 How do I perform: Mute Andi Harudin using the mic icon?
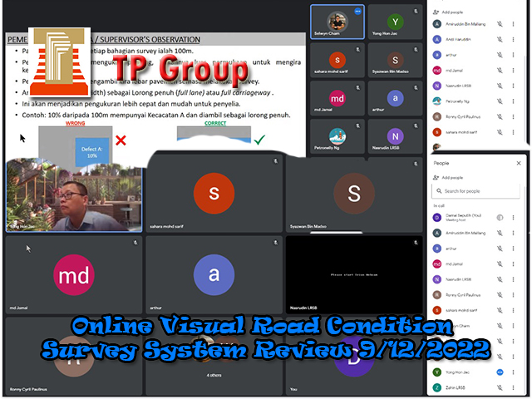pyautogui.click(x=500, y=40)
